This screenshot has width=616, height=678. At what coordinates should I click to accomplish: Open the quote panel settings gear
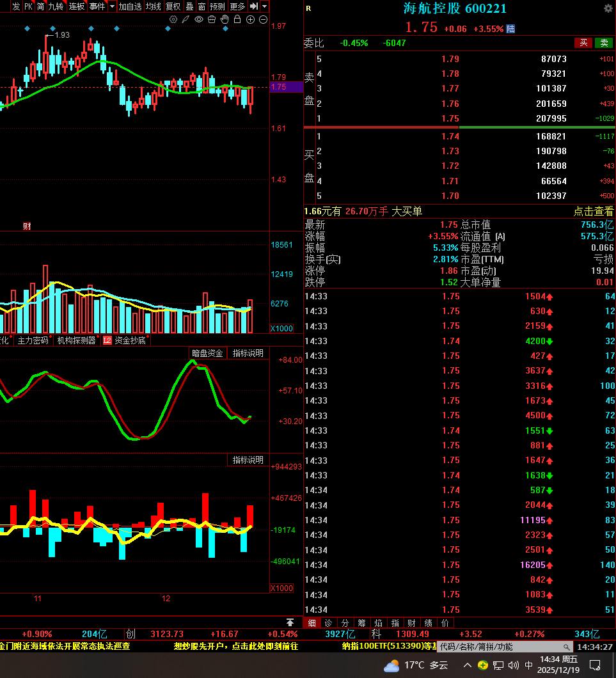608,8
